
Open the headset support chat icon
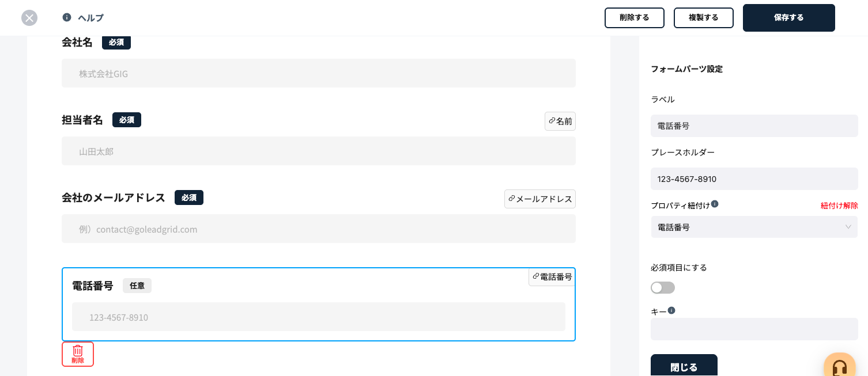839,366
